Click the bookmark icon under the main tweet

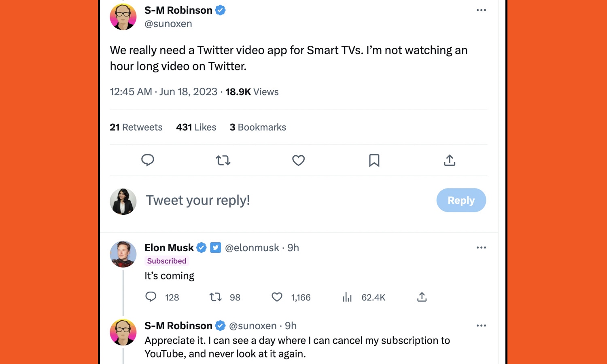click(374, 161)
